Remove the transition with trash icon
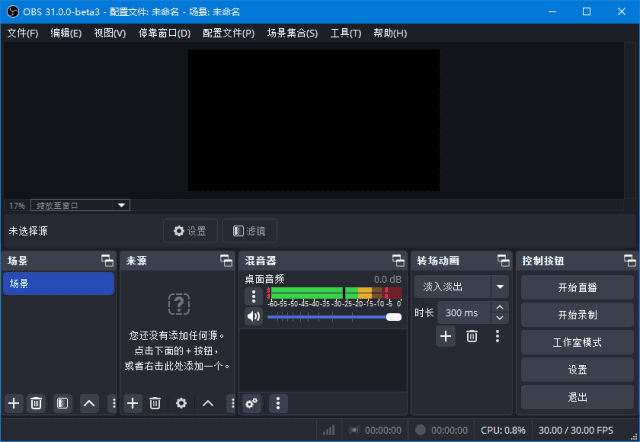 tap(472, 336)
